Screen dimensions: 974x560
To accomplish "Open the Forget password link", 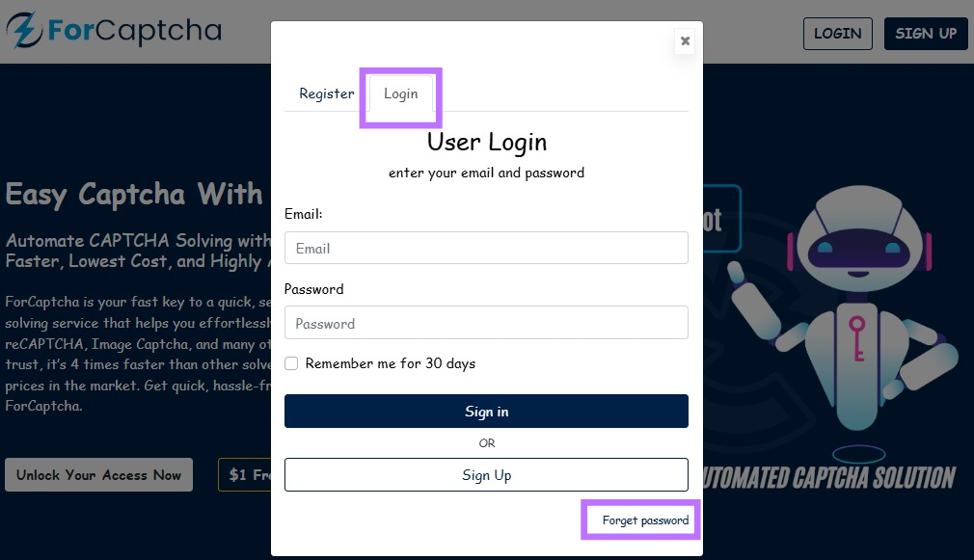I will tap(645, 520).
